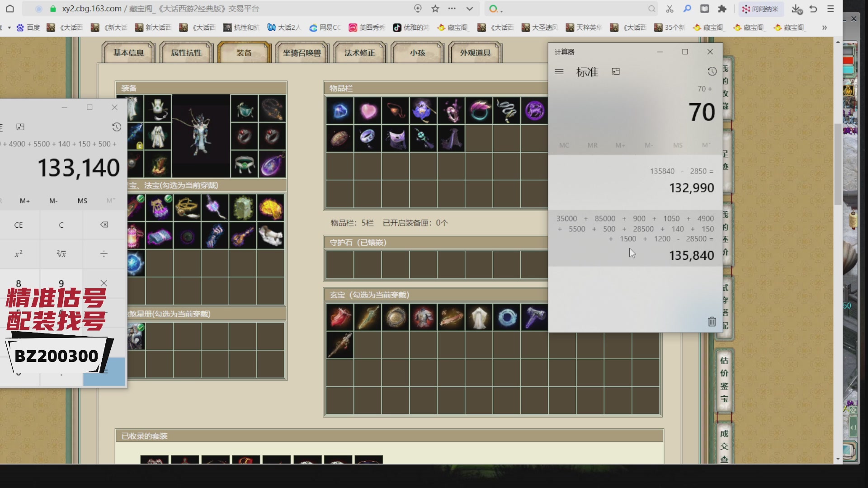Click the browser bookmark star icon
The height and width of the screenshot is (488, 868).
click(435, 9)
